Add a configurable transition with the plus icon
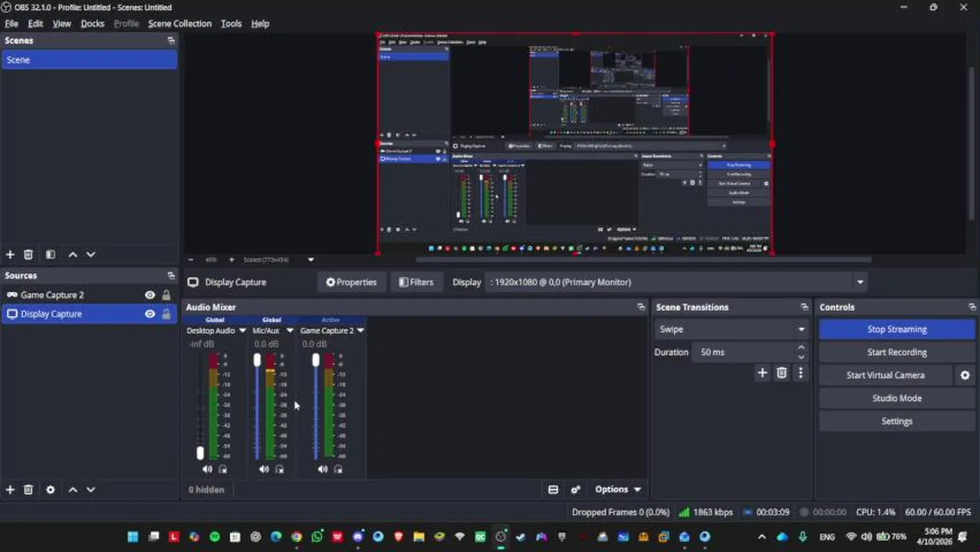The width and height of the screenshot is (980, 552). (762, 373)
